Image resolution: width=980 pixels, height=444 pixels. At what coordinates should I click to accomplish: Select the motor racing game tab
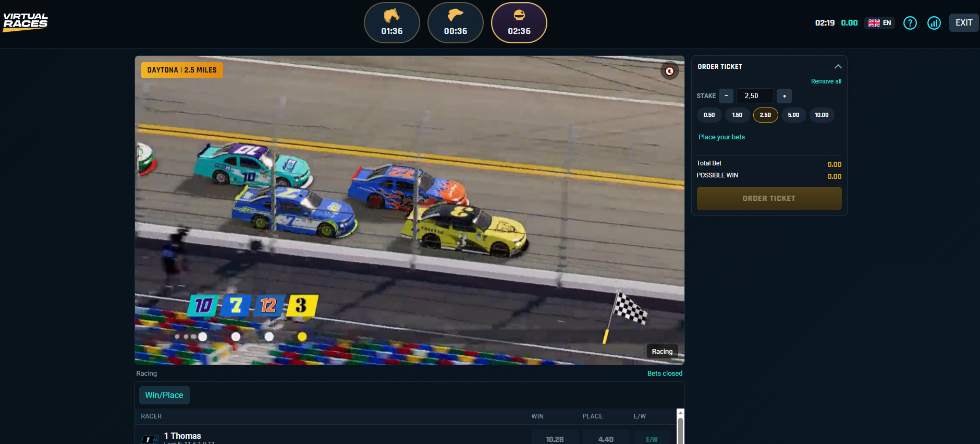[519, 22]
